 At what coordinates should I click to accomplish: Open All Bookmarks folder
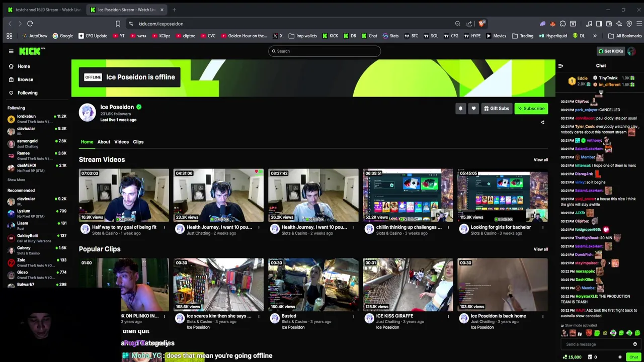click(625, 36)
